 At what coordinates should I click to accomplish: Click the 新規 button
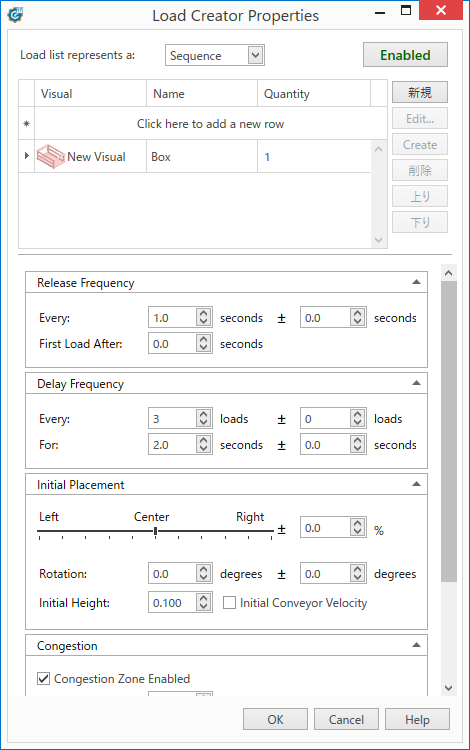[420, 92]
